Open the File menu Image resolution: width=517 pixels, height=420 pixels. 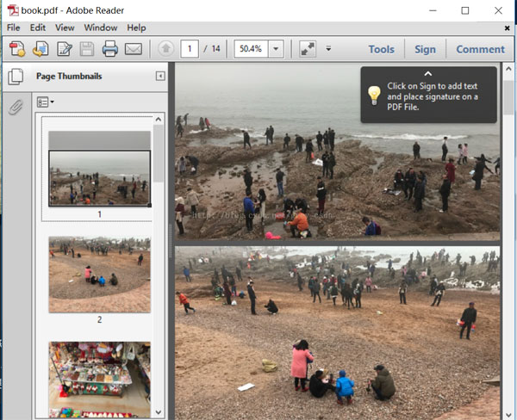click(x=14, y=28)
